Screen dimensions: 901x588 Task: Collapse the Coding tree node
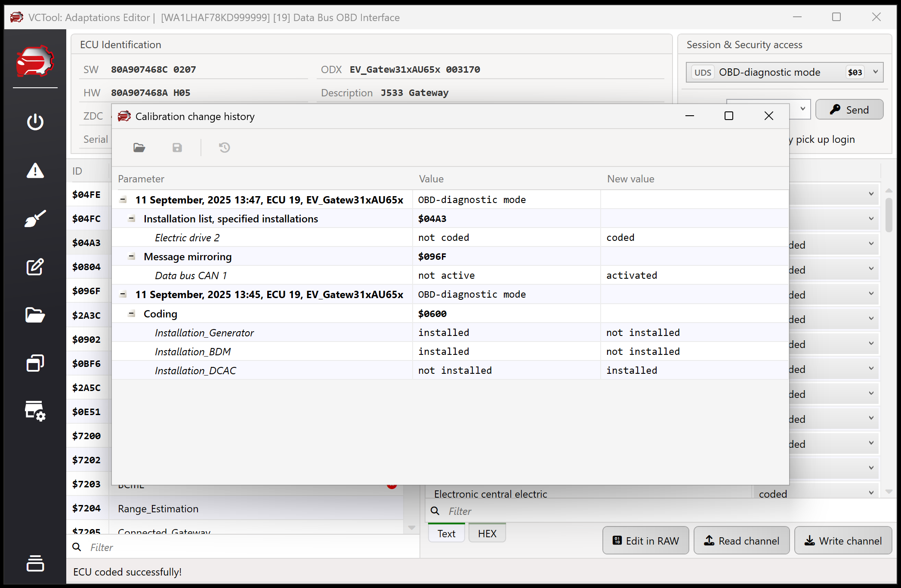(132, 314)
